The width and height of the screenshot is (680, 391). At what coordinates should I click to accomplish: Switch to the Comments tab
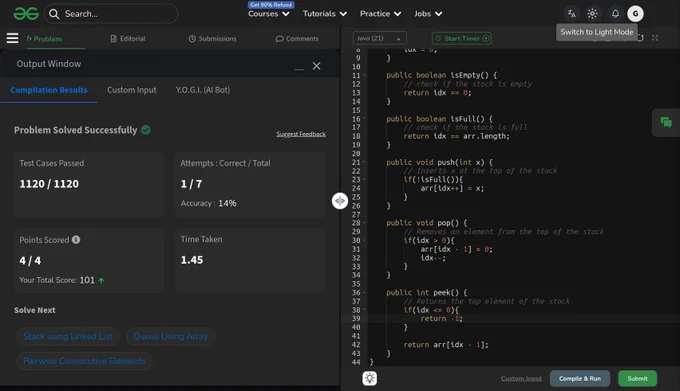pyautogui.click(x=297, y=39)
